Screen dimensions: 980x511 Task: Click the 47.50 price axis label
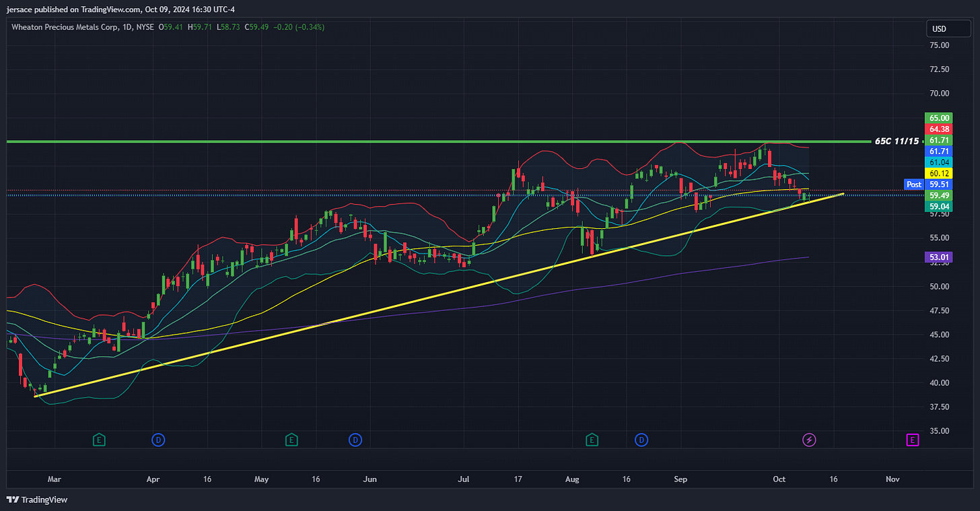click(x=939, y=310)
